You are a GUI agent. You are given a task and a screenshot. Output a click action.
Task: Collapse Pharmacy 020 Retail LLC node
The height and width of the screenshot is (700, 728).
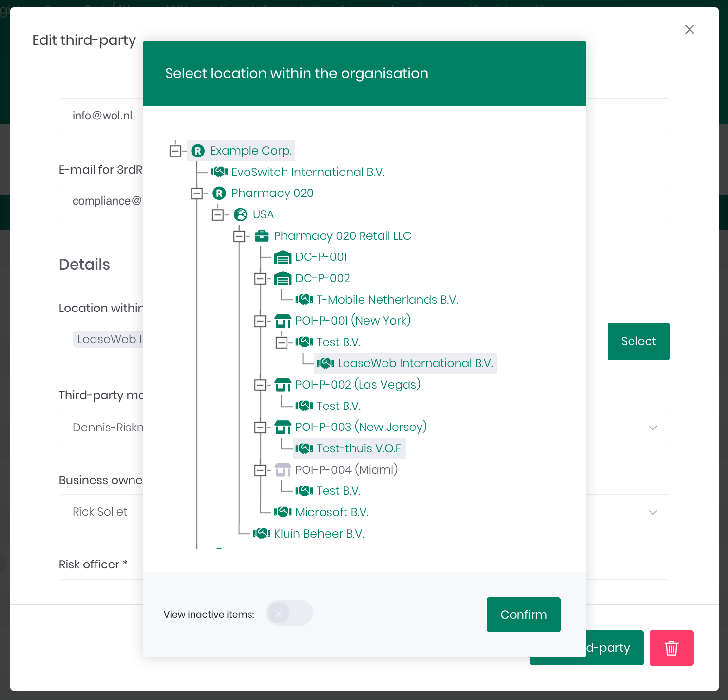pyautogui.click(x=239, y=236)
